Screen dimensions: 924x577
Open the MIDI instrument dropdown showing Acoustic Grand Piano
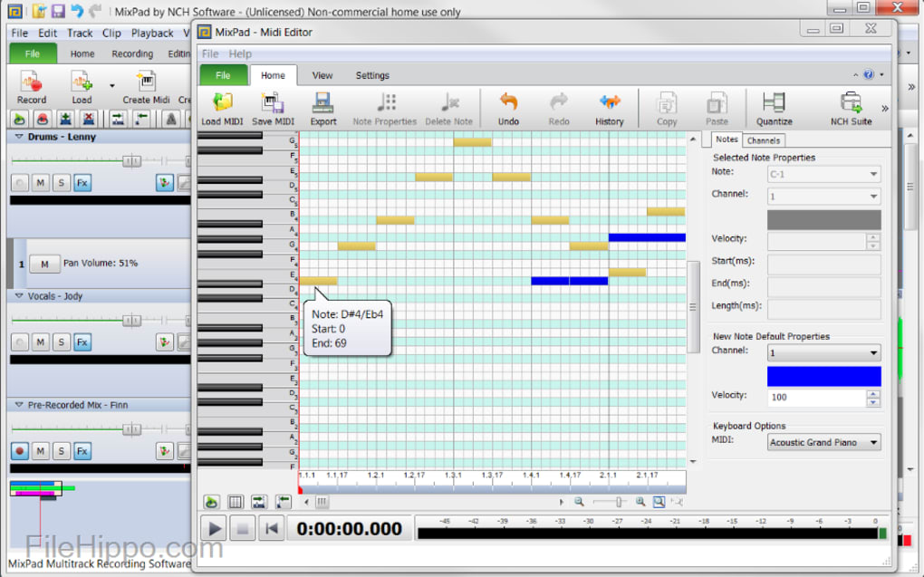823,442
